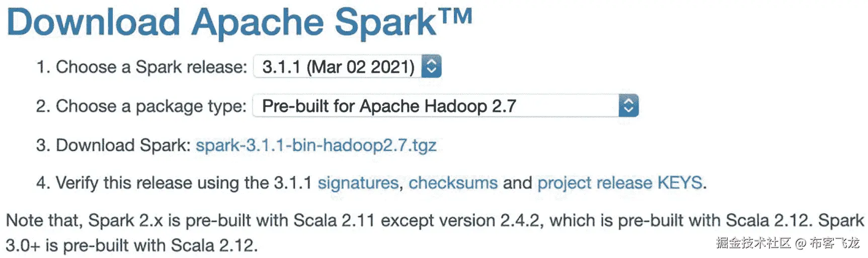The width and height of the screenshot is (868, 258).
Task: Expand the Pre-built for Apache Hadoop 2.7 dropdown
Action: pos(436,106)
